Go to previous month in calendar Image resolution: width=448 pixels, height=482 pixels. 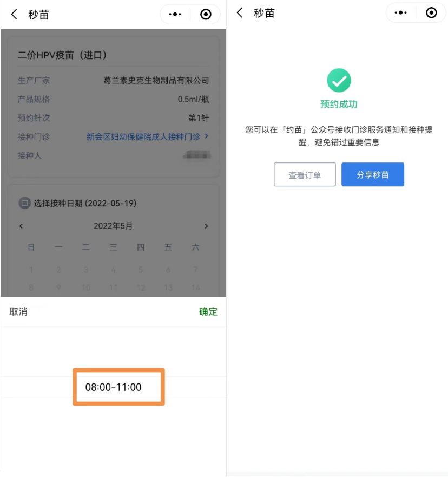point(21,226)
